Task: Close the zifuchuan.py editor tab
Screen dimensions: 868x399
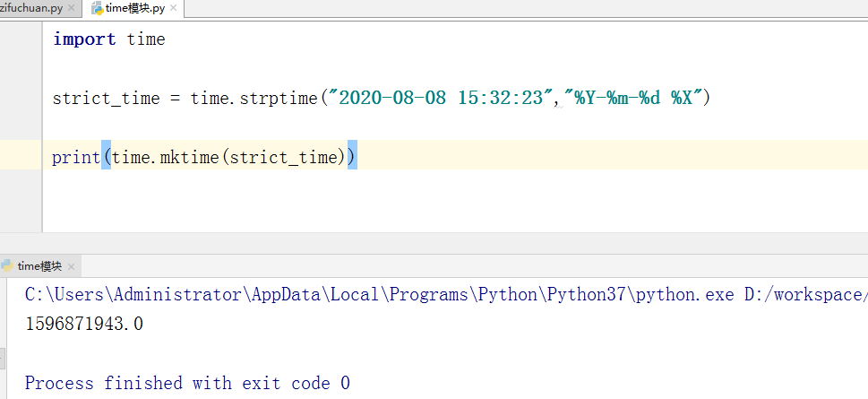Action: coord(71,8)
